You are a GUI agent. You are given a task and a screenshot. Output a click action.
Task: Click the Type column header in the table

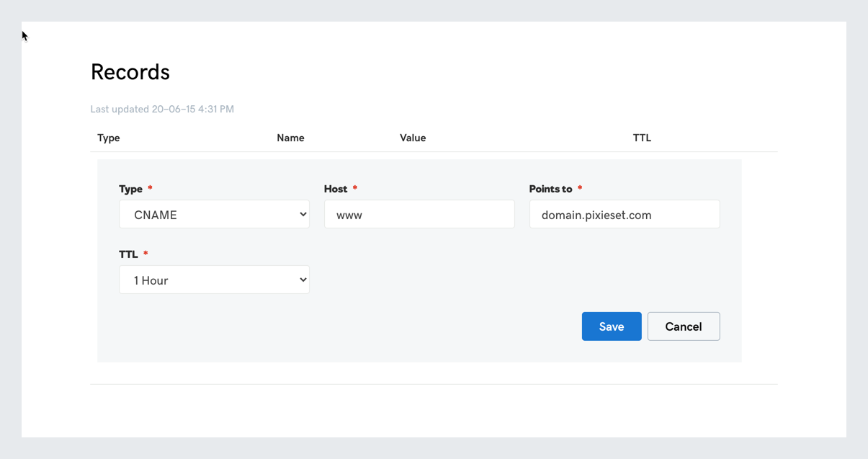[109, 138]
